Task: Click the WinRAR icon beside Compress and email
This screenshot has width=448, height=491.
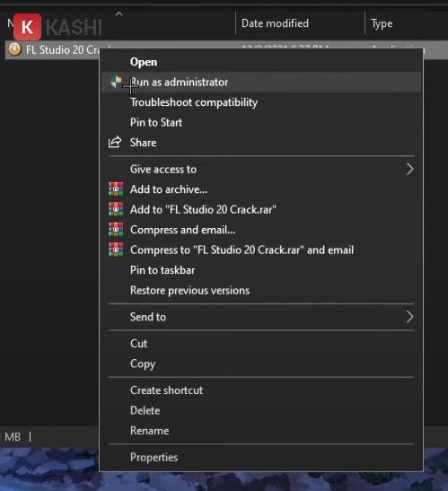Action: pos(116,230)
